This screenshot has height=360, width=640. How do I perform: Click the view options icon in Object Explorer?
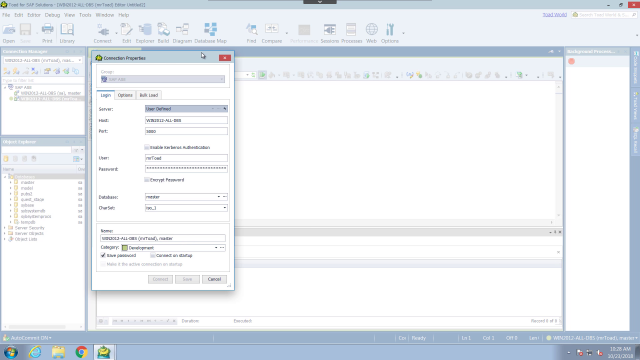77,159
